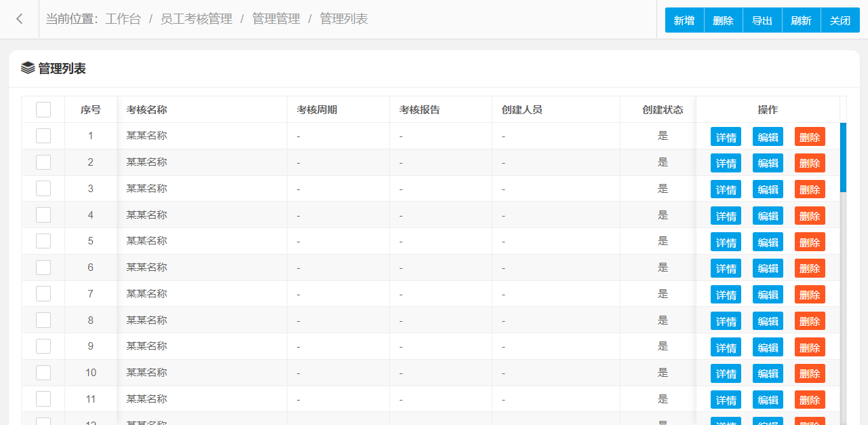Open the 工作台 breadcrumb link
The image size is (868, 425).
[x=123, y=19]
